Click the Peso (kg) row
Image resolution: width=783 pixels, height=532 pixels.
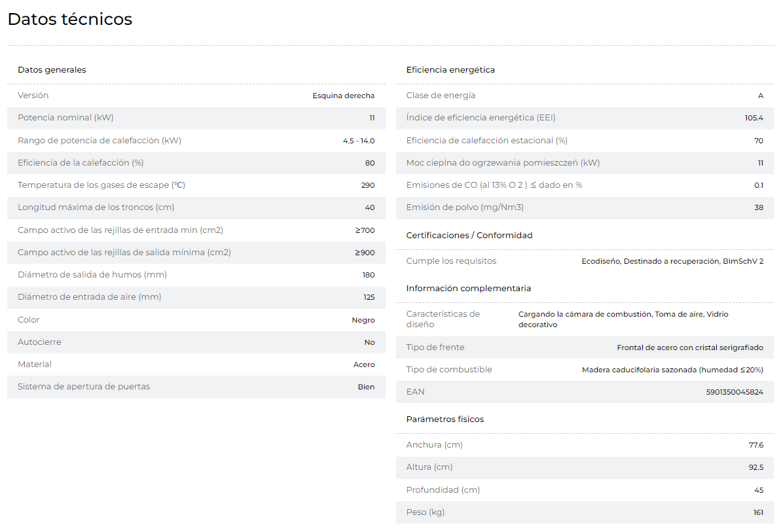point(585,512)
